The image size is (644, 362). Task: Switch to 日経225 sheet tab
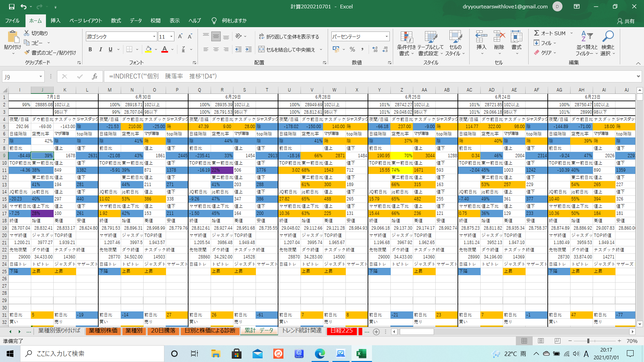(342, 330)
